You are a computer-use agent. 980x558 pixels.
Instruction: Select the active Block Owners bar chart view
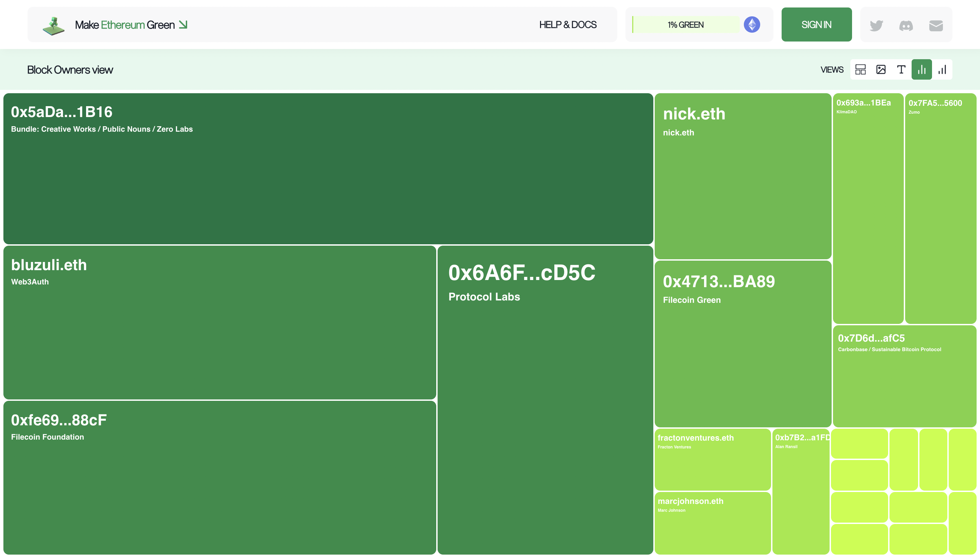(x=921, y=69)
